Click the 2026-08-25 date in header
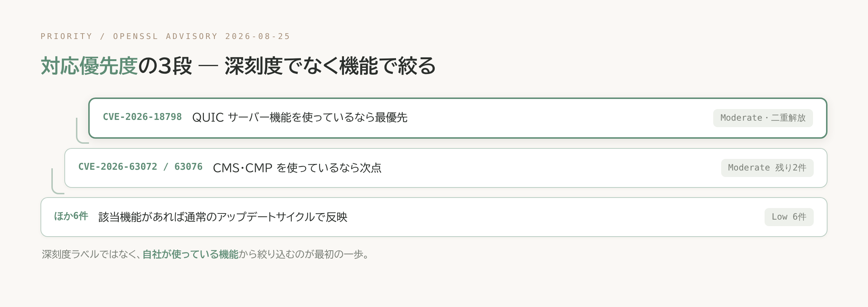868x307 pixels. (x=258, y=36)
